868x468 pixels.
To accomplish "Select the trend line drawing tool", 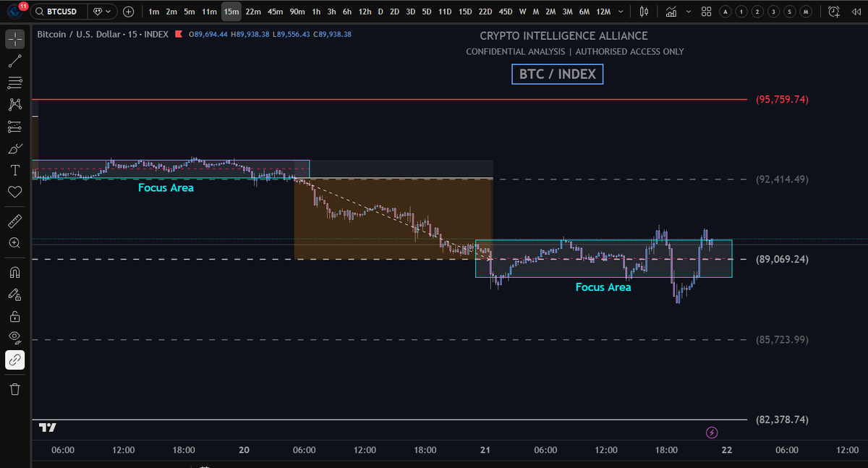I will pyautogui.click(x=14, y=61).
